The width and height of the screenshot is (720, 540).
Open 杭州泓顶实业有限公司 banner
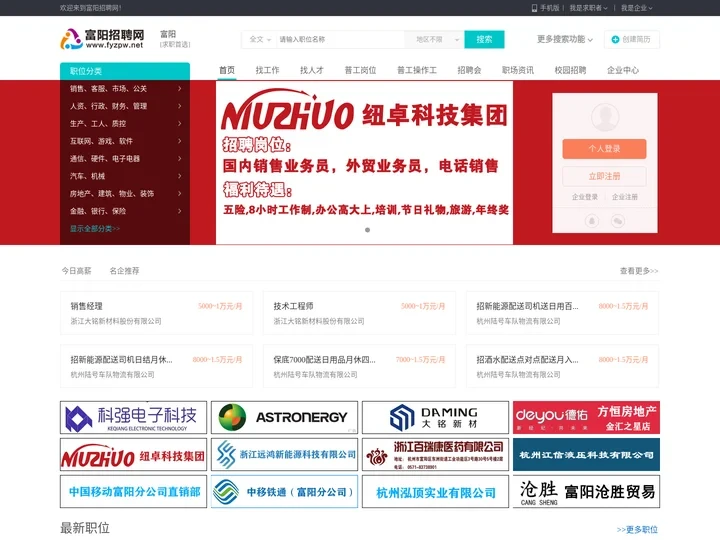(435, 492)
